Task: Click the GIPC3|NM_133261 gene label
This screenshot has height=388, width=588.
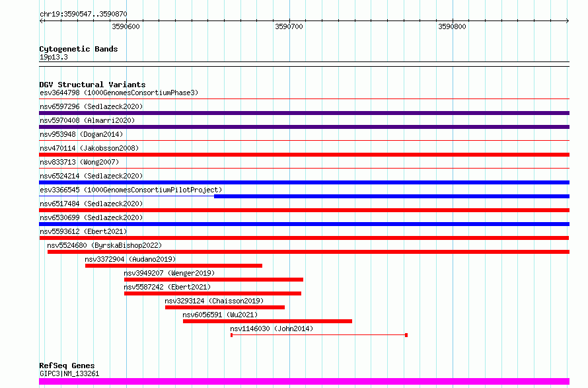Action: tap(69, 373)
